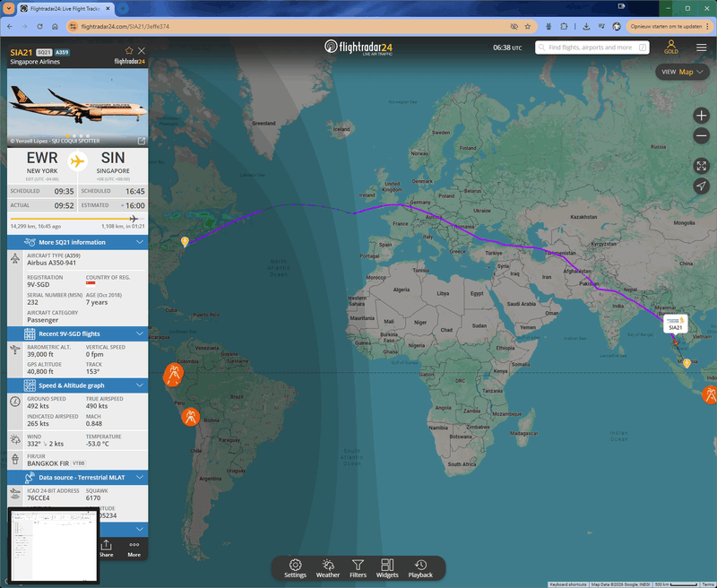717x588 pixels.
Task: Click the EWR New York origin code
Action: (x=42, y=158)
